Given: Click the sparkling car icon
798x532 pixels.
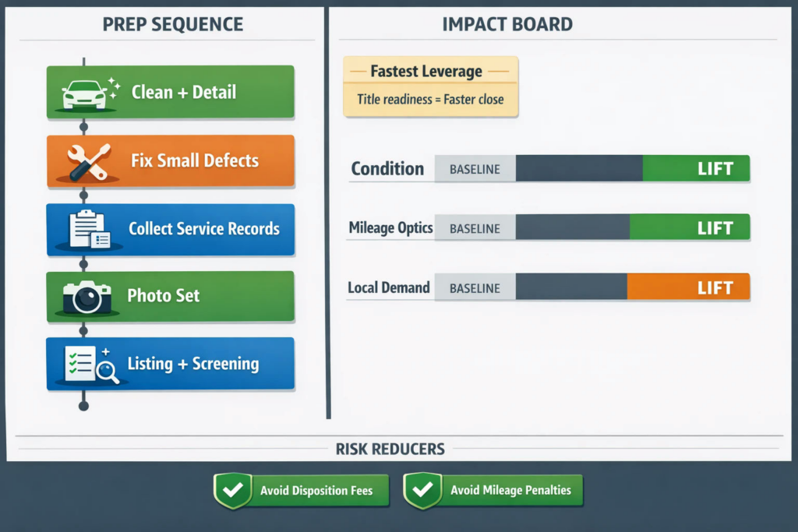Looking at the screenshot, I should pos(90,94).
